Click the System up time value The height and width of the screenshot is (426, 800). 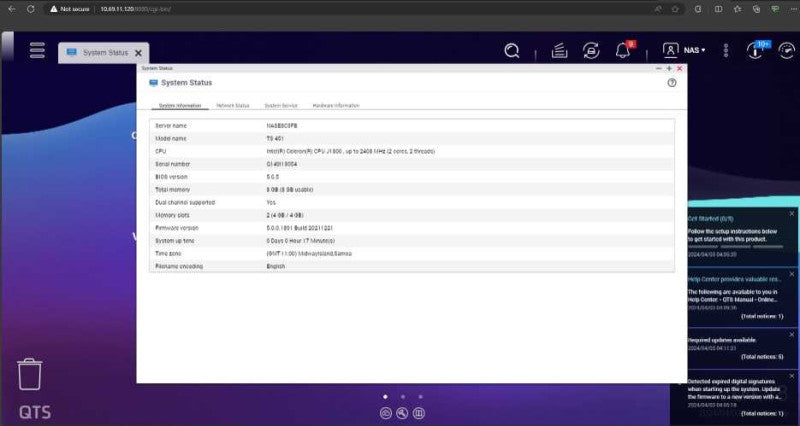coord(301,241)
